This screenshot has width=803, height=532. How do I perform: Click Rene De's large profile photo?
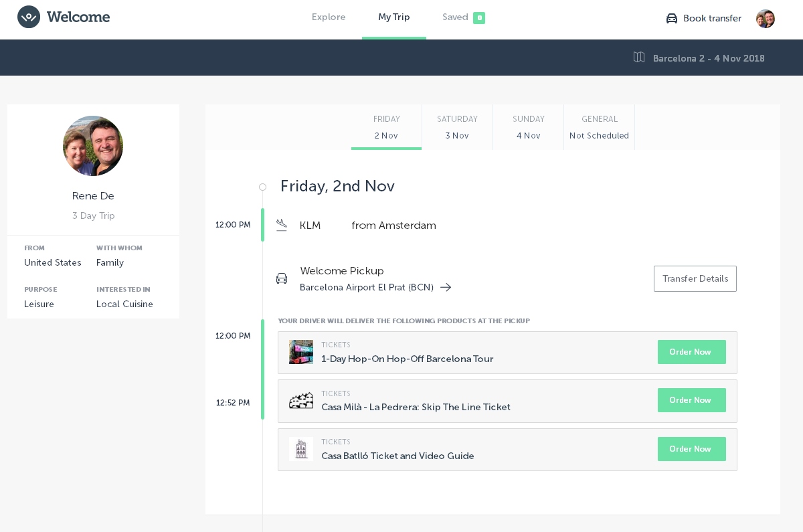click(x=93, y=146)
